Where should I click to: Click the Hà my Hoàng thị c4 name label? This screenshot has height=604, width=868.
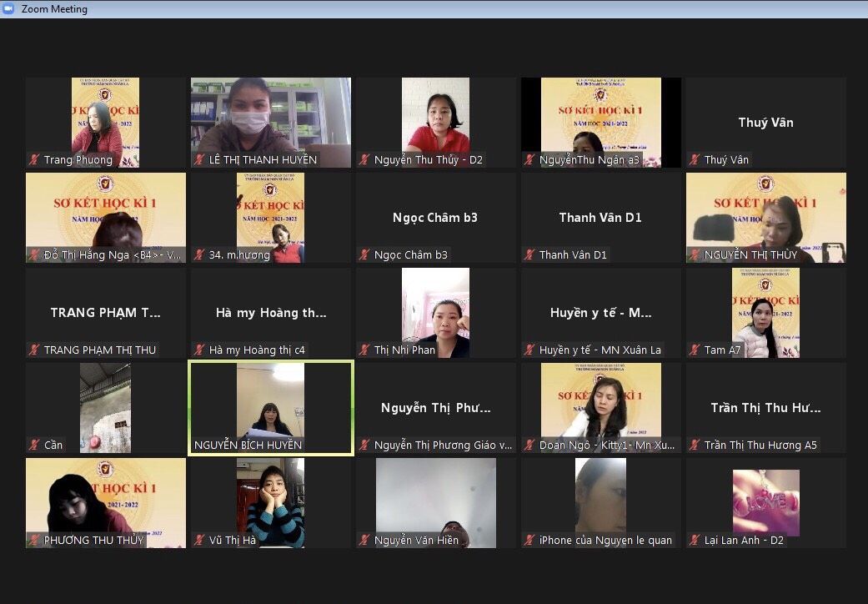pos(257,350)
